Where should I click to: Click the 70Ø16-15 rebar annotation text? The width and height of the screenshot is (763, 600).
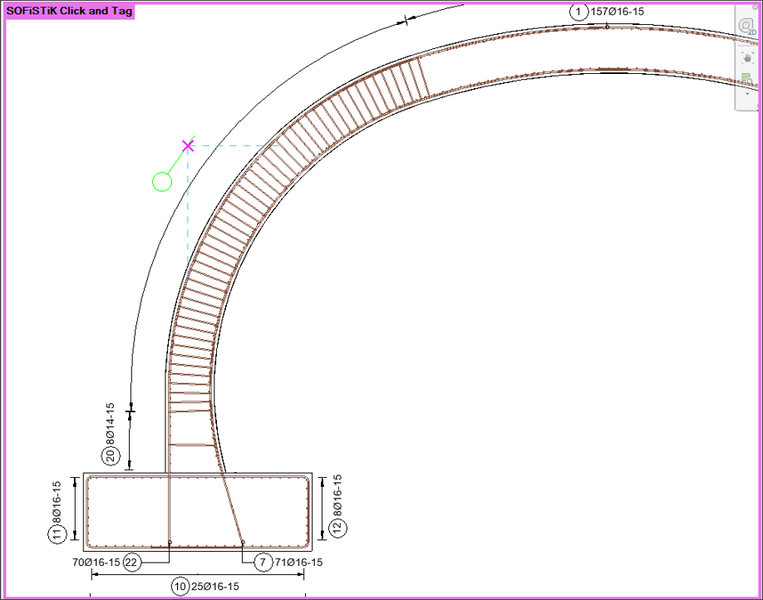(x=96, y=563)
